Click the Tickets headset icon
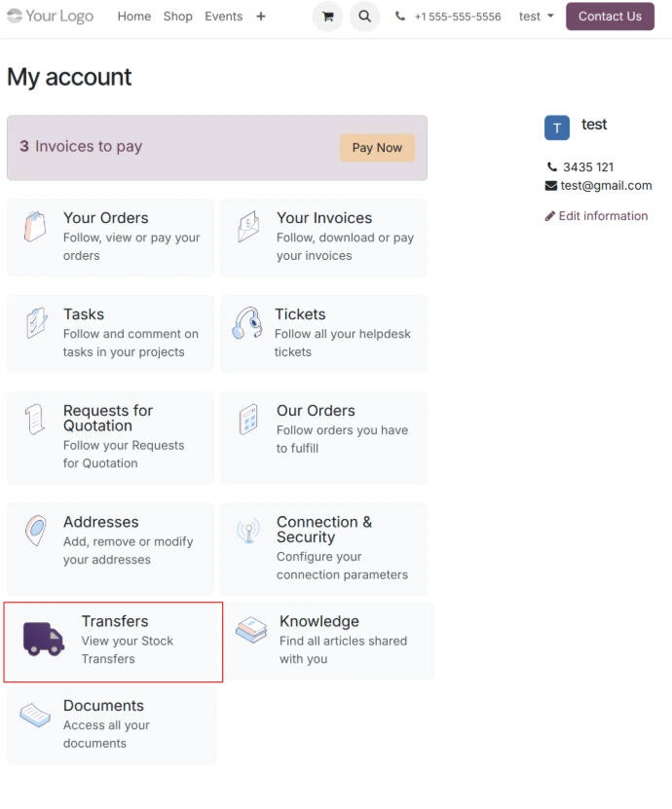672x809 pixels. pyautogui.click(x=247, y=322)
